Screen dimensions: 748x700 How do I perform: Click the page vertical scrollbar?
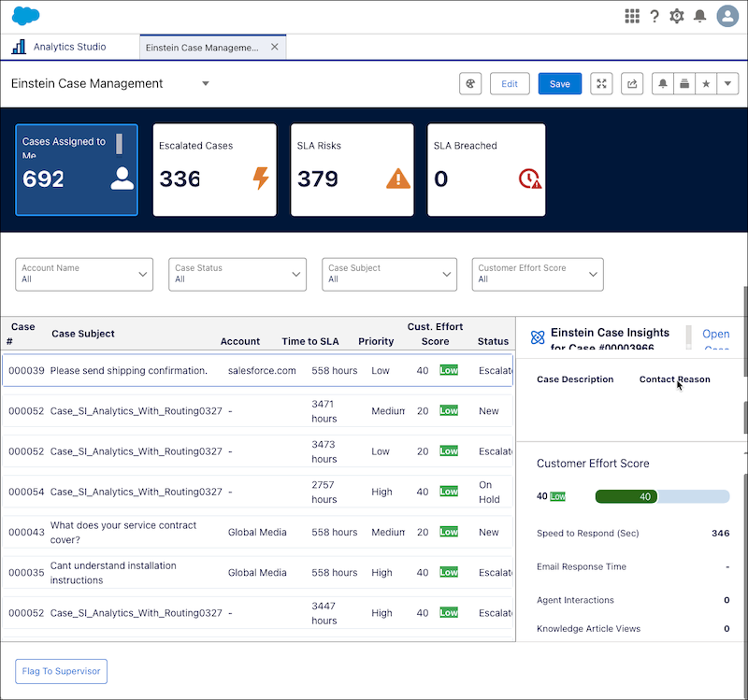coord(745,332)
